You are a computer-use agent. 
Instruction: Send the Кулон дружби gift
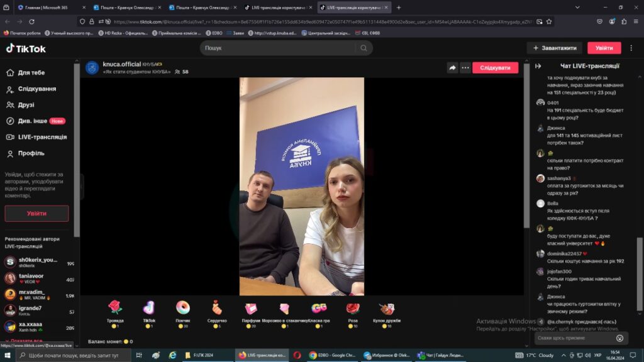point(387,314)
